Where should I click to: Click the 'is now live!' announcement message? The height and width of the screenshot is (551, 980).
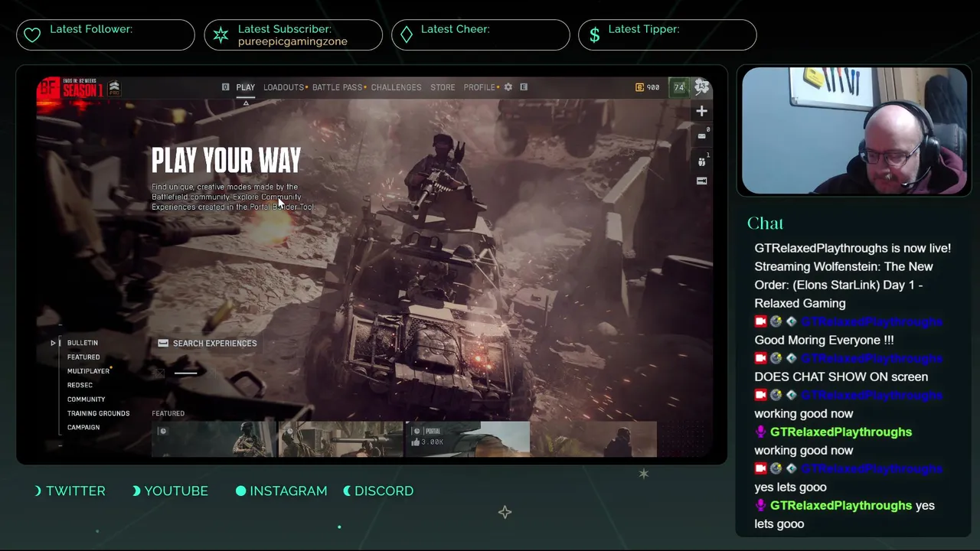853,275
